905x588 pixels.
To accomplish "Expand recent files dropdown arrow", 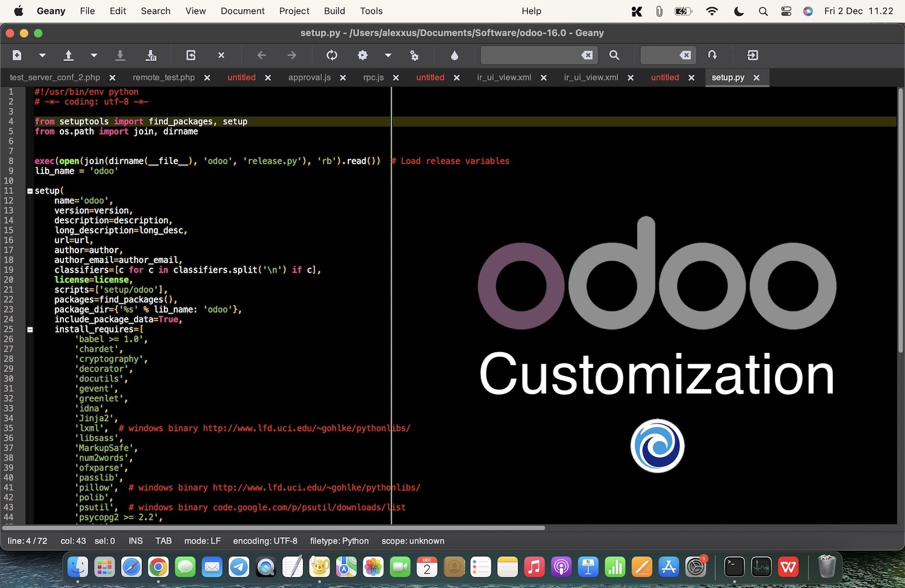I will (94, 55).
